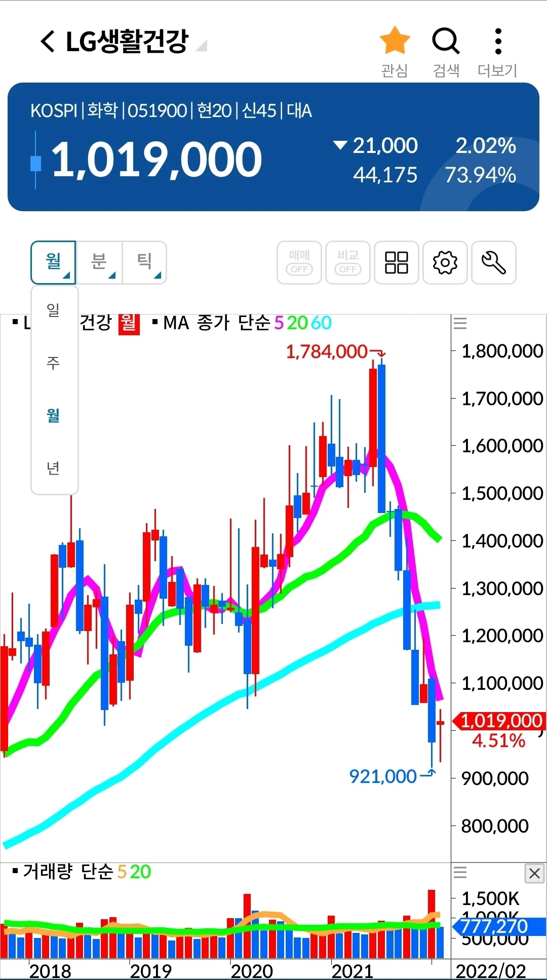Open the chart layout grid icon
Viewport: 547px width, 980px height.
pyautogui.click(x=397, y=262)
